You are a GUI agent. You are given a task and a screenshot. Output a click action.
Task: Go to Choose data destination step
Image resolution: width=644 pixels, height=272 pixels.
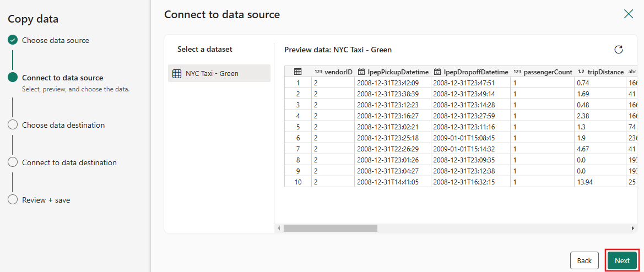(x=63, y=125)
